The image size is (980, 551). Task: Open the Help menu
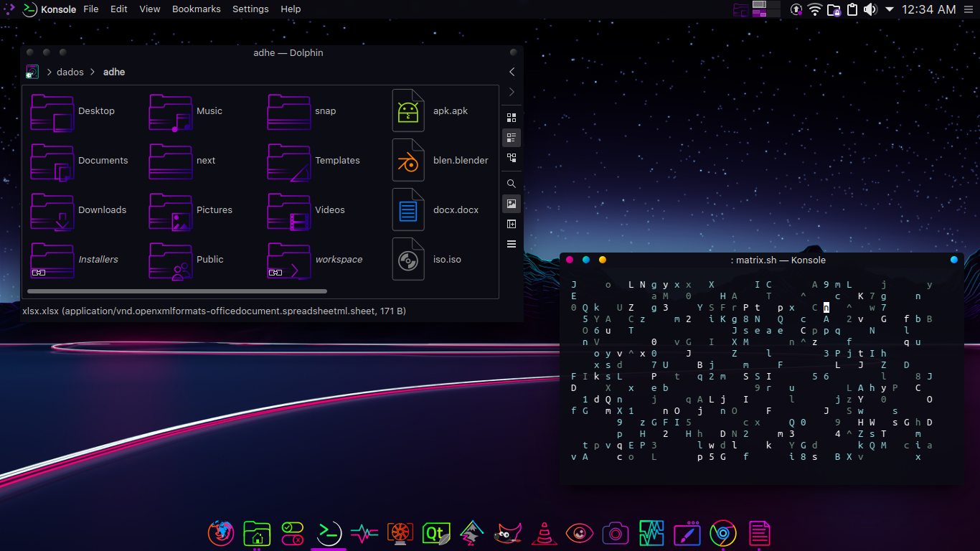(x=291, y=9)
